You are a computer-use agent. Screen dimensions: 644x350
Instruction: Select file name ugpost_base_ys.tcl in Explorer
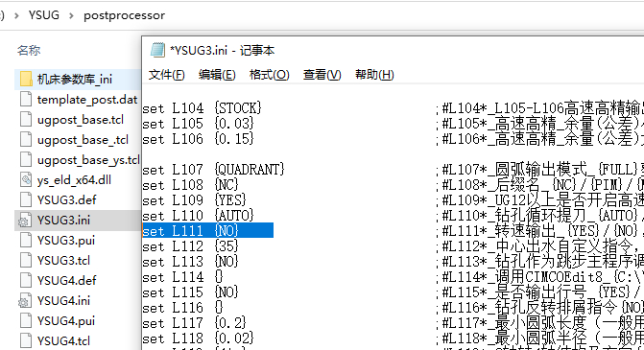point(88,159)
